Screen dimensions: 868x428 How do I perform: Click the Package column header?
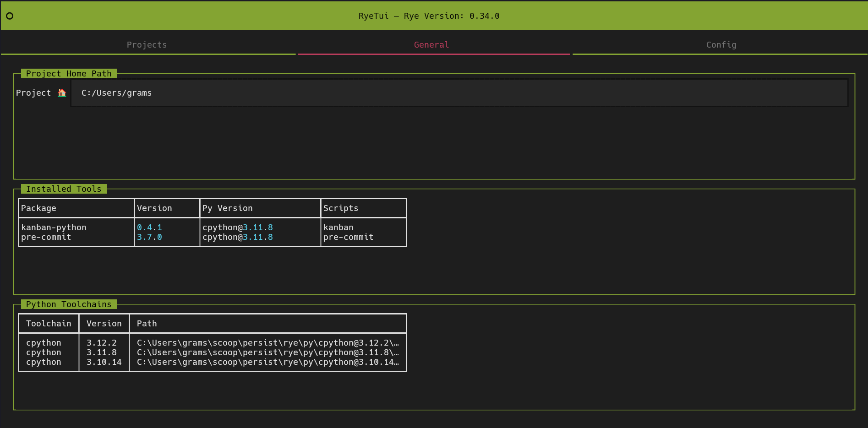point(38,208)
